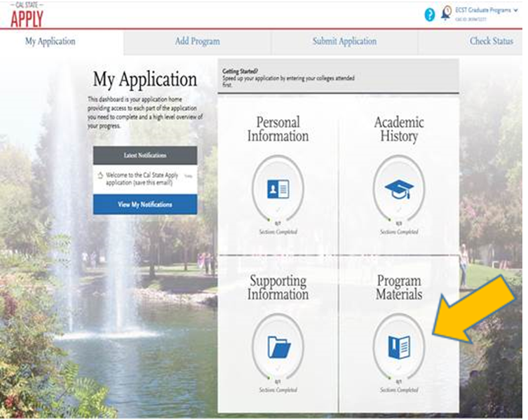Select the My Application tab
This screenshot has width=528, height=420.
point(50,41)
